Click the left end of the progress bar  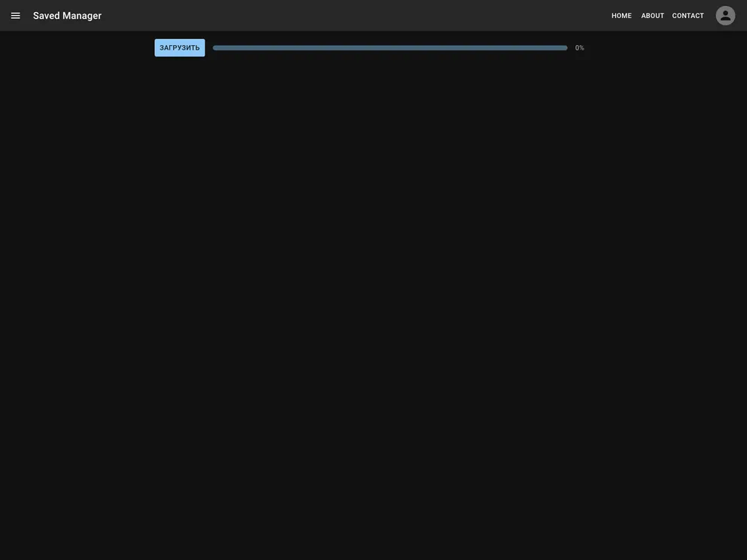click(x=217, y=48)
